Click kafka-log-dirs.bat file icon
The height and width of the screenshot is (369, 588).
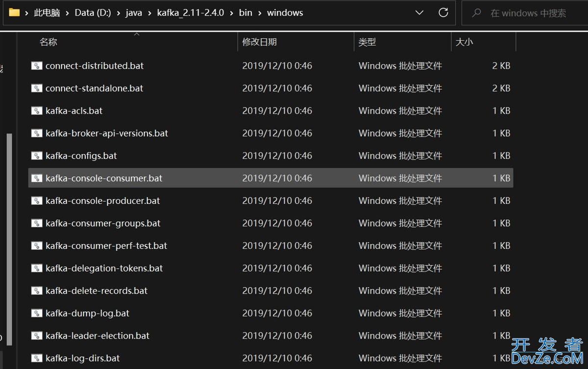pyautogui.click(x=36, y=358)
